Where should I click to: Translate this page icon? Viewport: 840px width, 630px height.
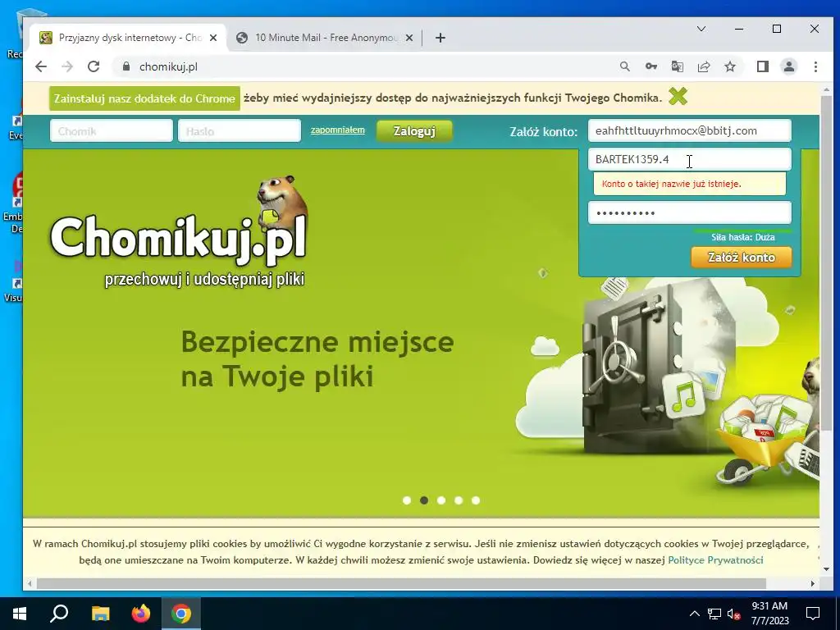(x=677, y=66)
